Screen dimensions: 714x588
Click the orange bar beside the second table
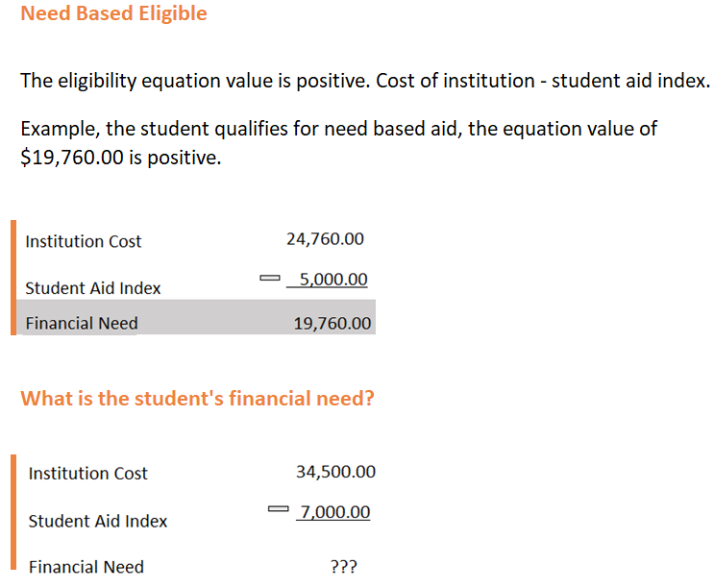click(13, 511)
